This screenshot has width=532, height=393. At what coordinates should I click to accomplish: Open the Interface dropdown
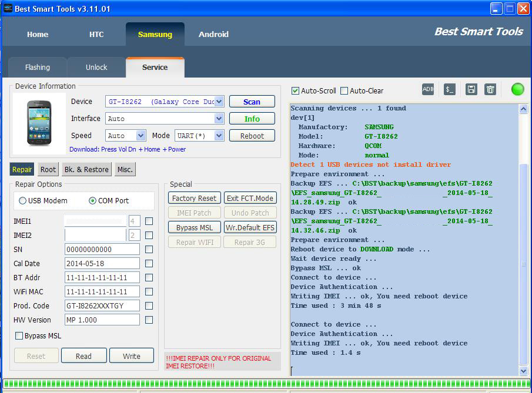pyautogui.click(x=219, y=119)
